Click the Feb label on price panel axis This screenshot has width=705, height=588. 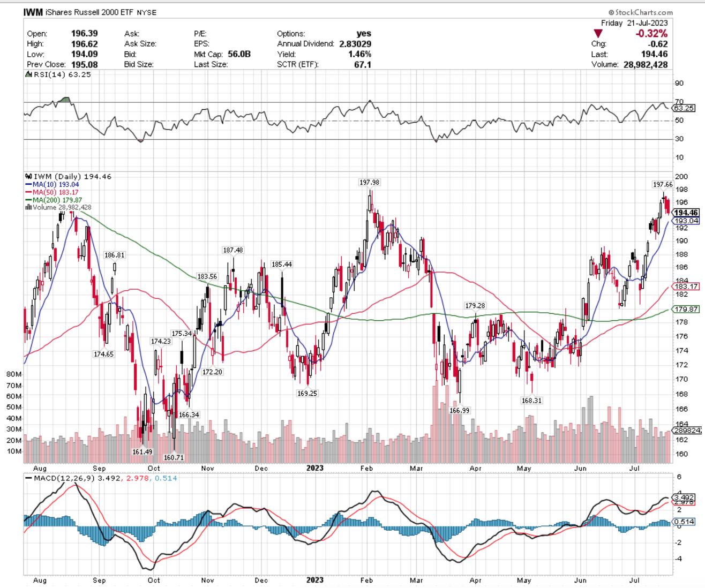(366, 468)
